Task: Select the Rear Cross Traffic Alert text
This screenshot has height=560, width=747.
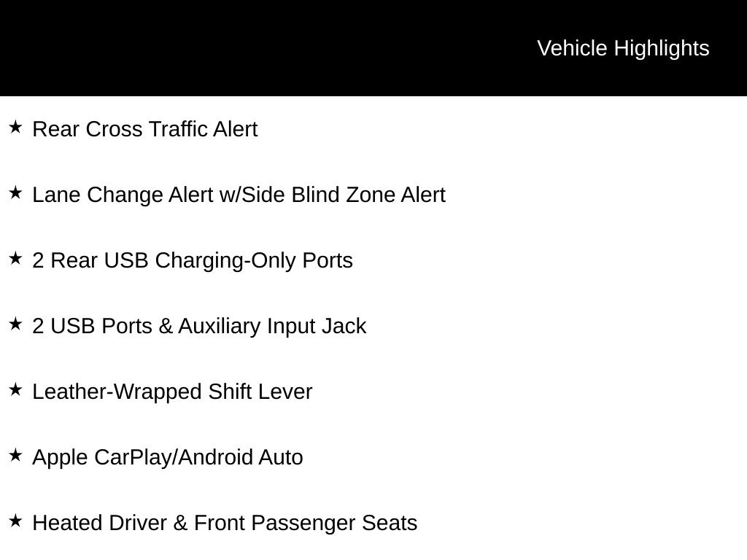Action: coord(145,129)
